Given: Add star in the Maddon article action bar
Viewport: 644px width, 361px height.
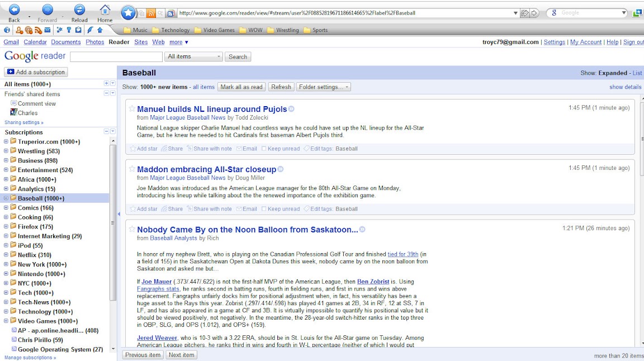Looking at the screenshot, I should (x=144, y=208).
